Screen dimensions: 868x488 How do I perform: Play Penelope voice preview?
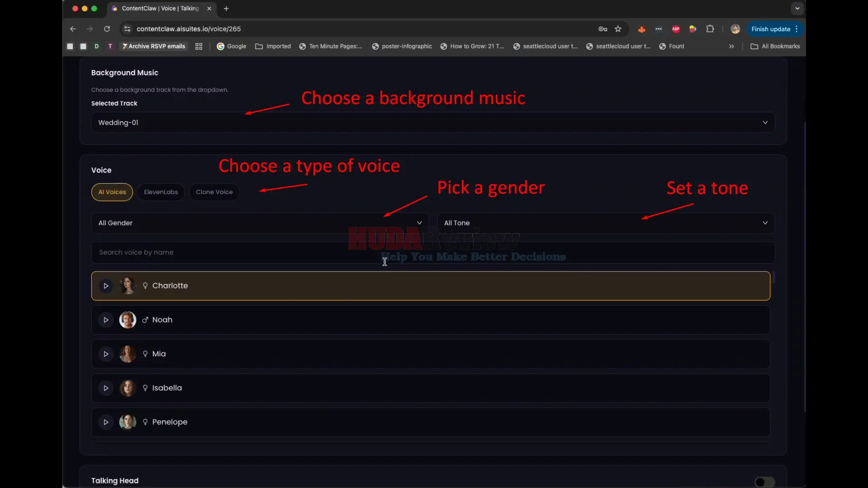pos(106,422)
